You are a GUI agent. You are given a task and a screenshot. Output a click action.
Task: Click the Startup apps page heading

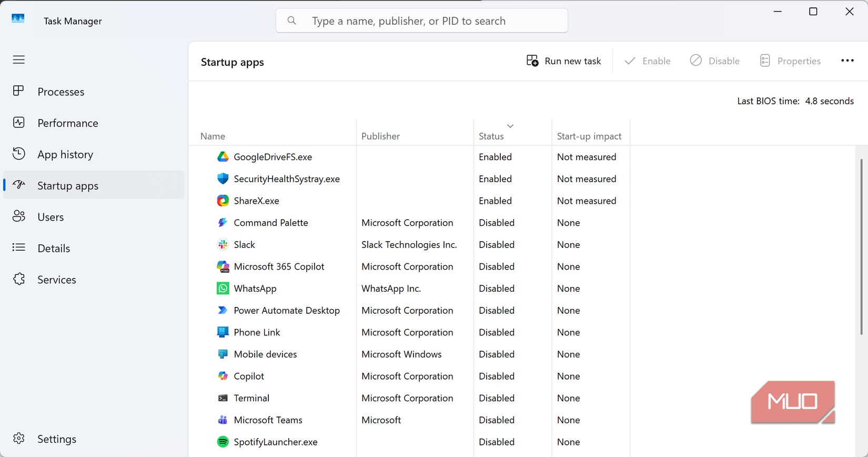tap(233, 62)
